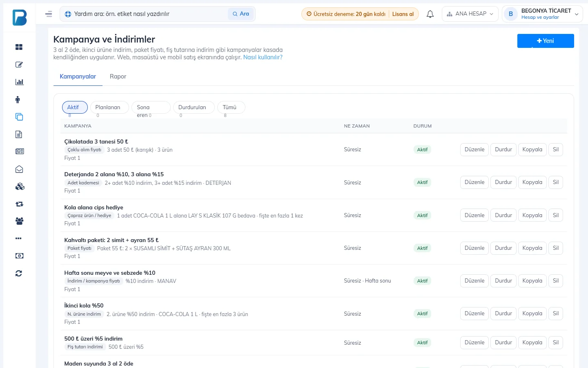Open the document page sidebar icon
The height and width of the screenshot is (368, 588).
point(19,134)
